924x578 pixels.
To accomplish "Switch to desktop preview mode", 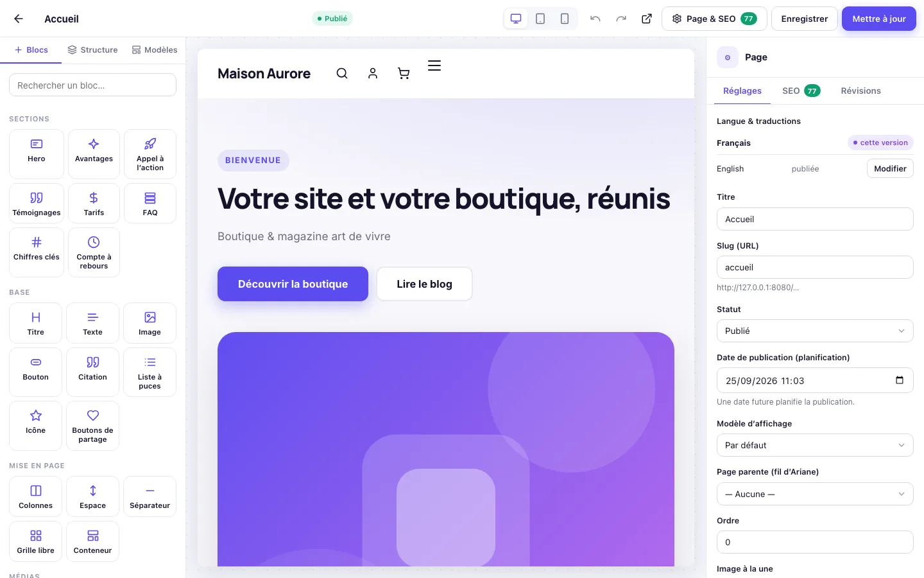I will click(516, 19).
